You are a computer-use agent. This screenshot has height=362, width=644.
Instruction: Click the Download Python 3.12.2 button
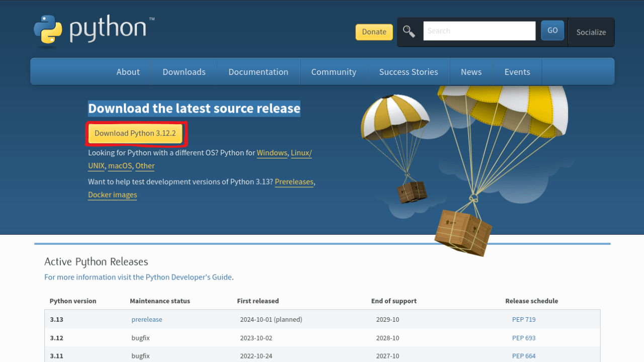(135, 133)
